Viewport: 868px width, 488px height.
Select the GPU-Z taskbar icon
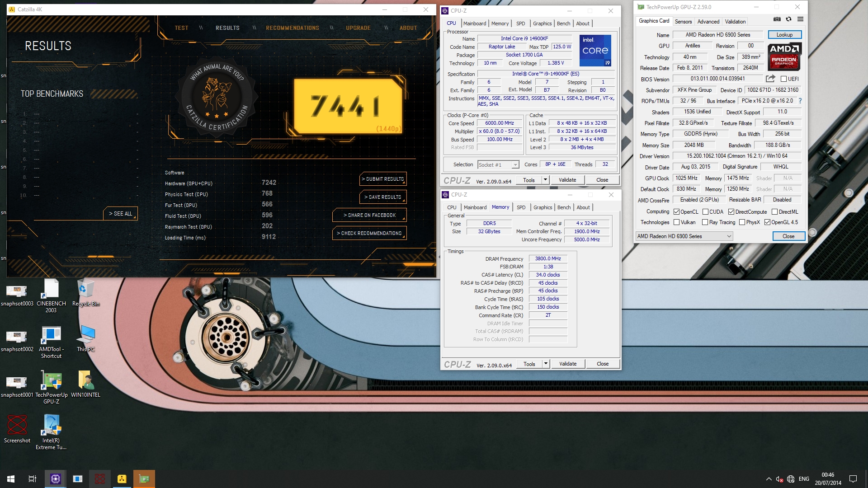[144, 479]
